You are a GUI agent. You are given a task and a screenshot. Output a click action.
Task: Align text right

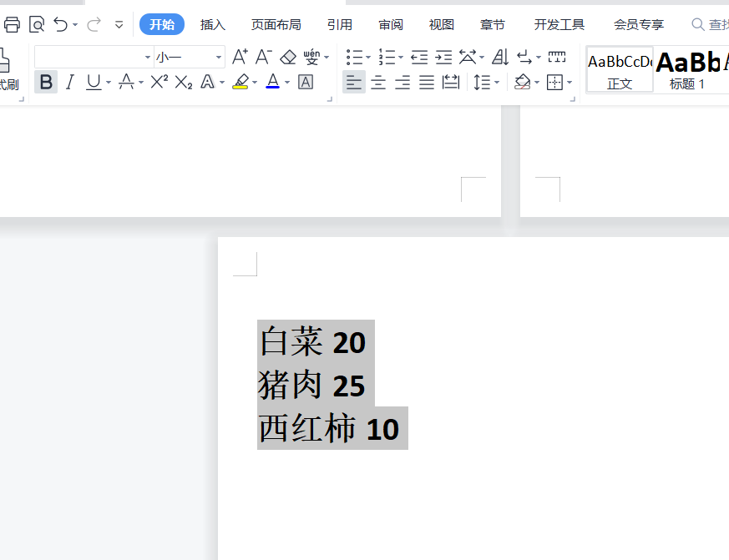point(402,83)
